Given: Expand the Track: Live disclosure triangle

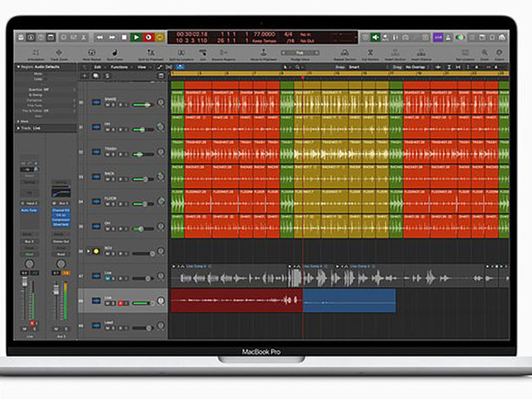Looking at the screenshot, I should pos(19,128).
